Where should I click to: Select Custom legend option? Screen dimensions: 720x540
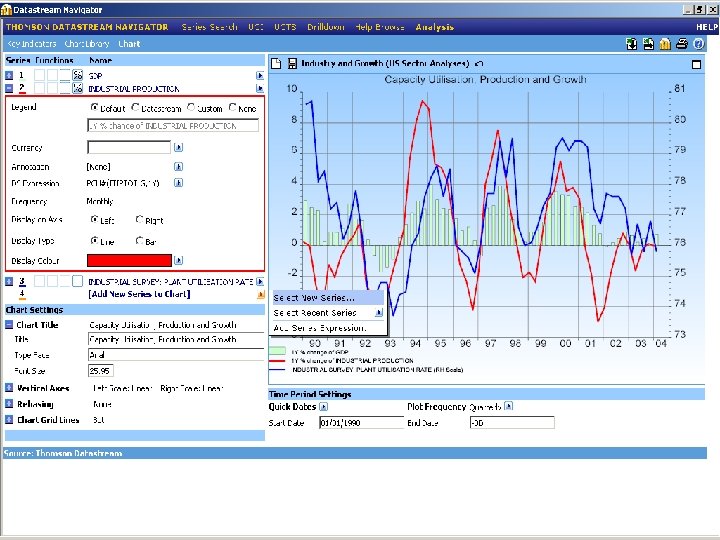[x=191, y=107]
